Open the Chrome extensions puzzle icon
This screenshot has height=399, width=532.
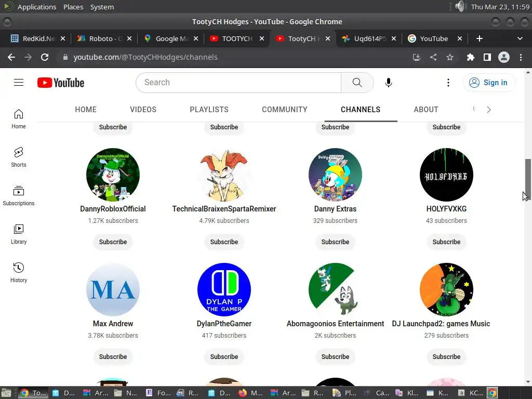point(470,57)
